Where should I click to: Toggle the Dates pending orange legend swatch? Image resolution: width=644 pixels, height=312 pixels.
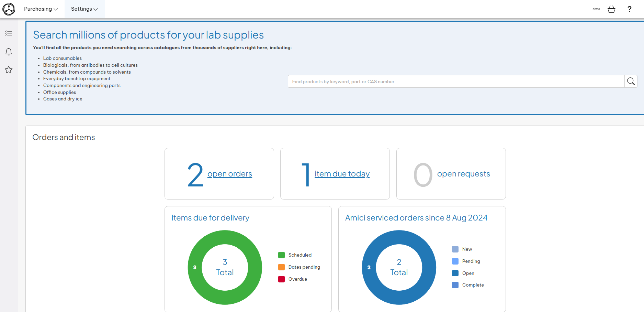(281, 267)
